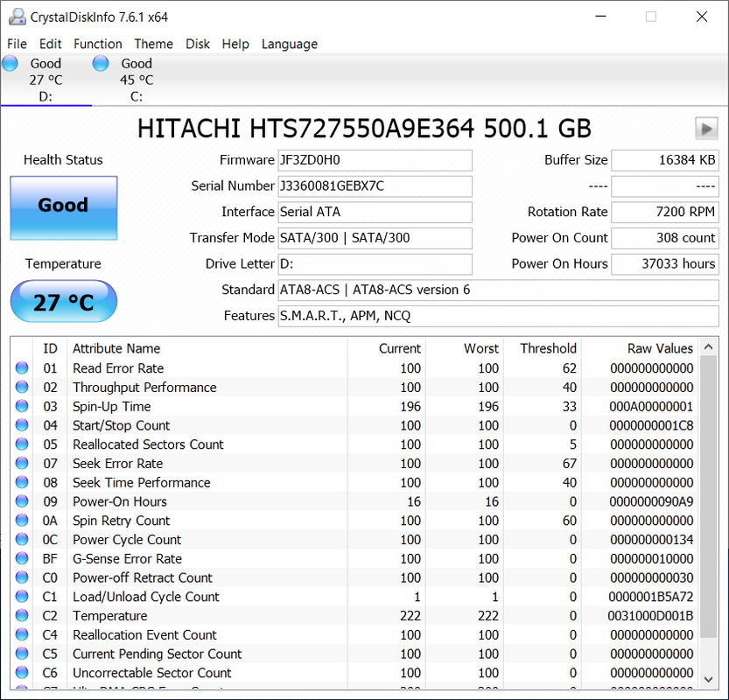The image size is (729, 700).
Task: Click the Buffer Size value 16384 KB
Action: pyautogui.click(x=665, y=160)
